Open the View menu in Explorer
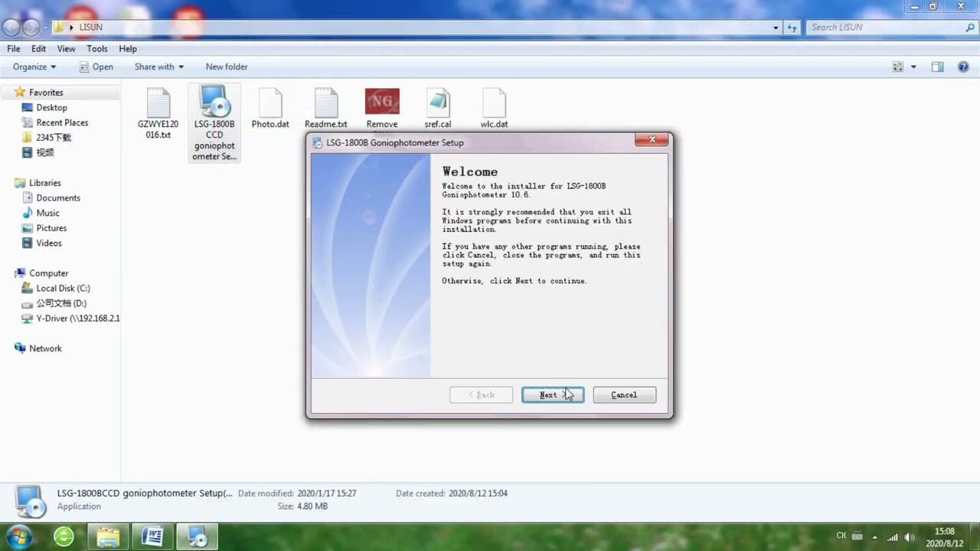 [x=66, y=48]
